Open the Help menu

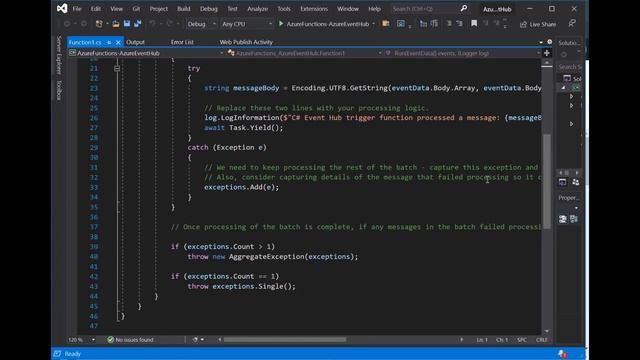point(374,9)
